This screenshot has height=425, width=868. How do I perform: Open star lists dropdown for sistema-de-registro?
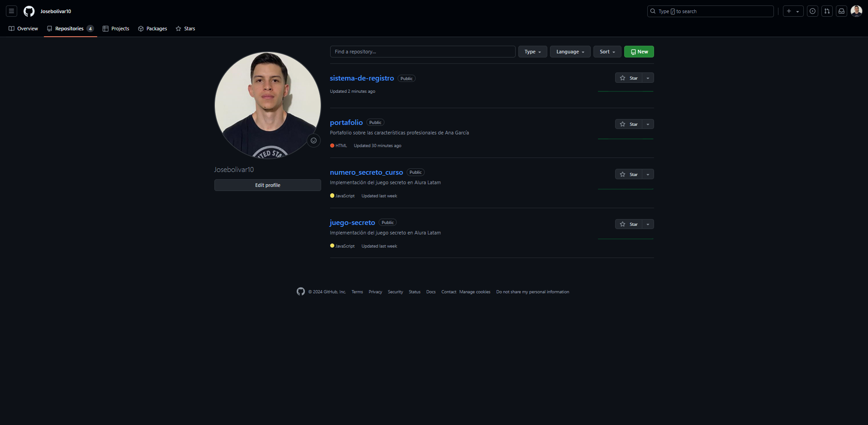click(x=648, y=78)
